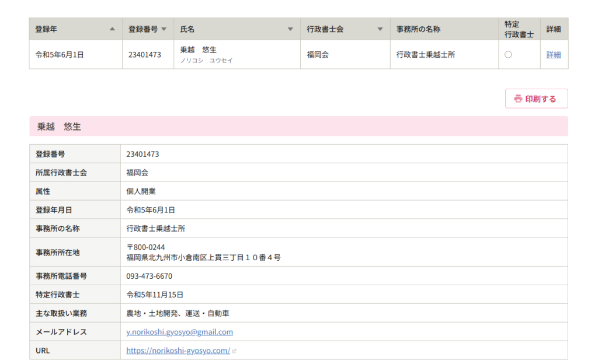Click the name 乗越 悠生 in results row

click(199, 50)
